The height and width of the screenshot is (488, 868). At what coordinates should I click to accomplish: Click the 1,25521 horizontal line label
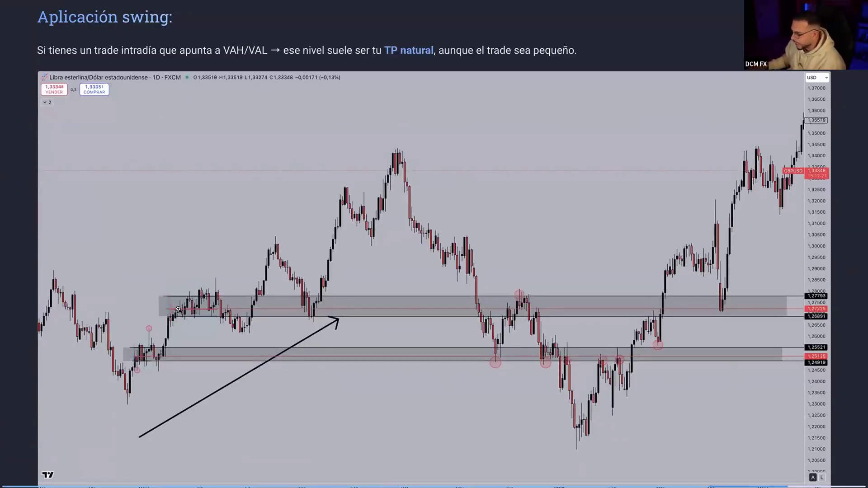(x=816, y=347)
